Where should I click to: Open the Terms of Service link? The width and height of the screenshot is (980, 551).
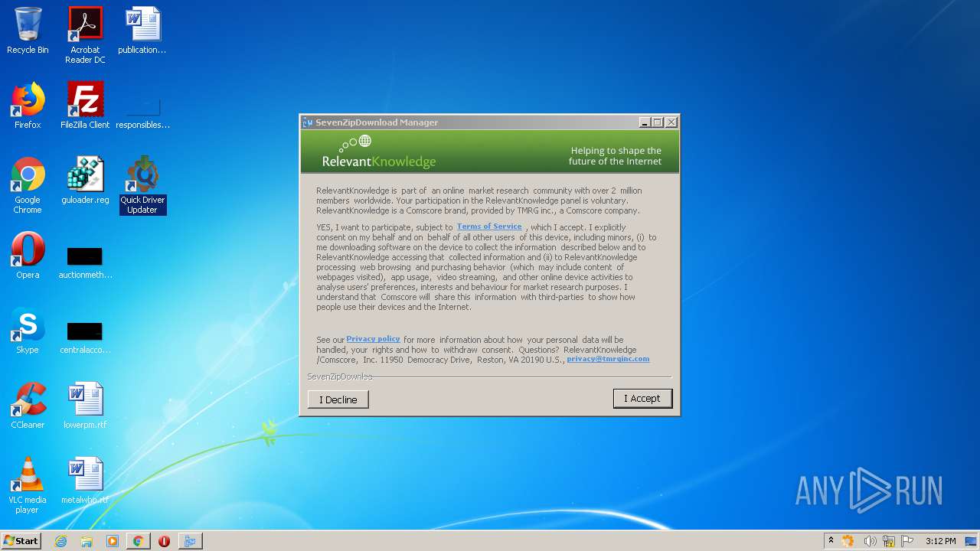(489, 227)
